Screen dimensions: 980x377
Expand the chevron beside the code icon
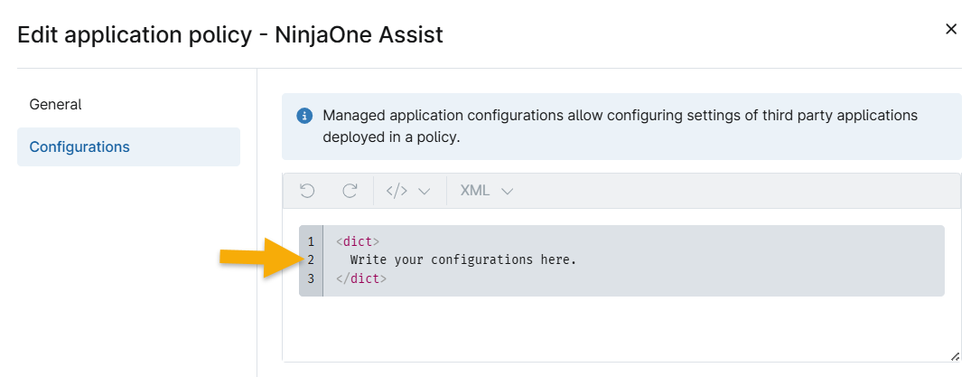425,192
